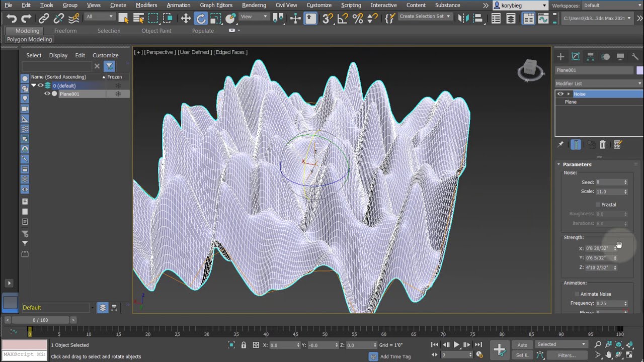Screen dimensions: 644x362
Task: Toggle Selection Lock padlock icon
Action: 244,345
